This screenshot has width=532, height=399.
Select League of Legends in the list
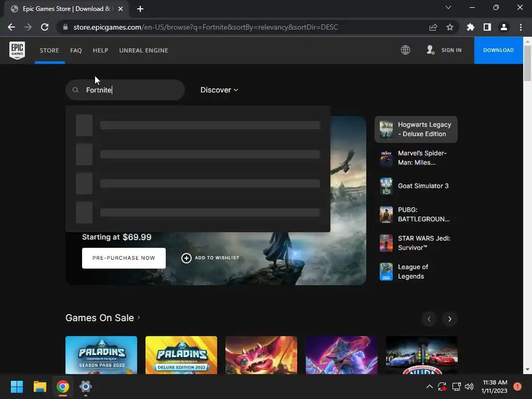pyautogui.click(x=416, y=271)
